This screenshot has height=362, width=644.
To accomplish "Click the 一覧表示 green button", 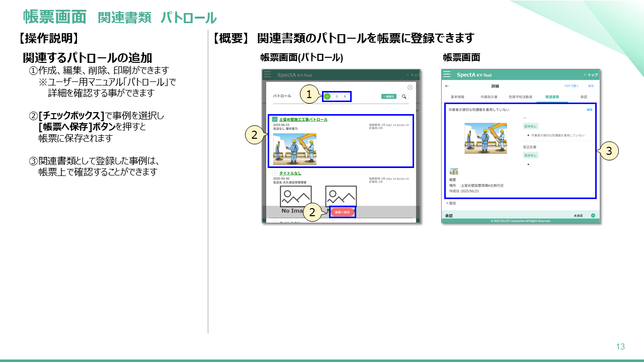I will pyautogui.click(x=388, y=96).
